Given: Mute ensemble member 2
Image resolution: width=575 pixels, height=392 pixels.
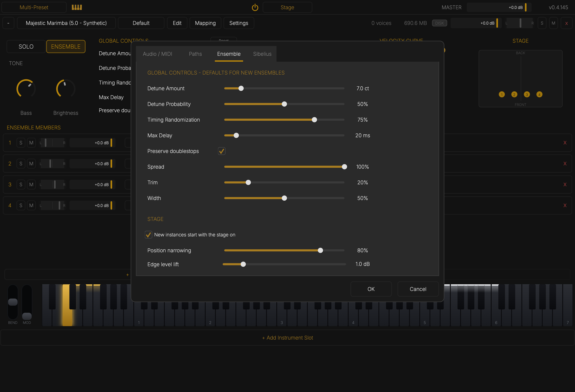Looking at the screenshot, I should pyautogui.click(x=31, y=164).
